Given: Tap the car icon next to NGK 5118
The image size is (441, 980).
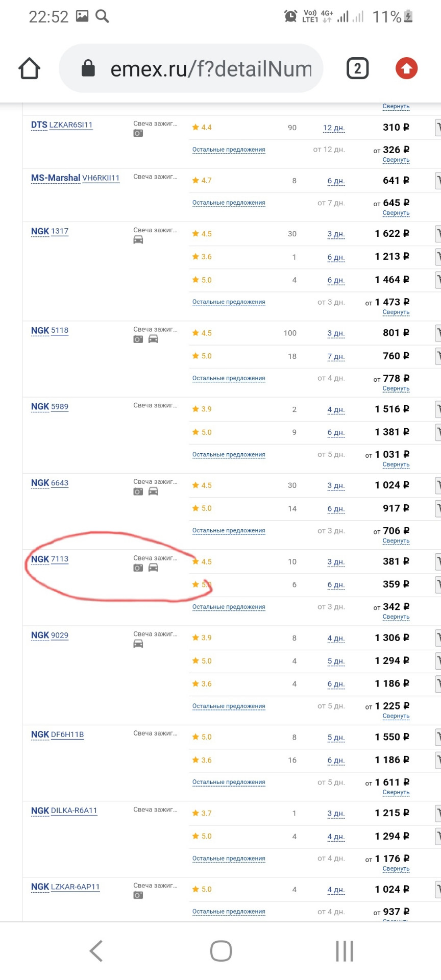Looking at the screenshot, I should click(153, 339).
